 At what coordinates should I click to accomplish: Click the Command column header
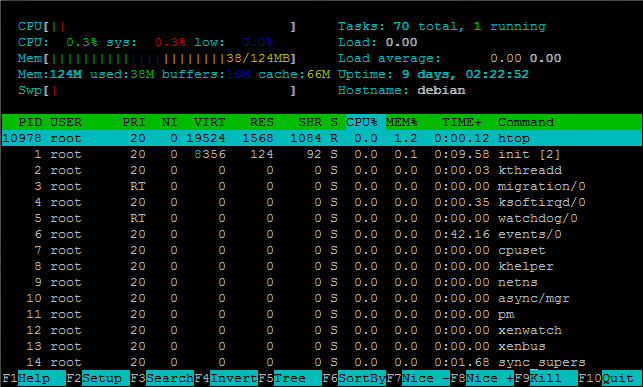[x=526, y=122]
